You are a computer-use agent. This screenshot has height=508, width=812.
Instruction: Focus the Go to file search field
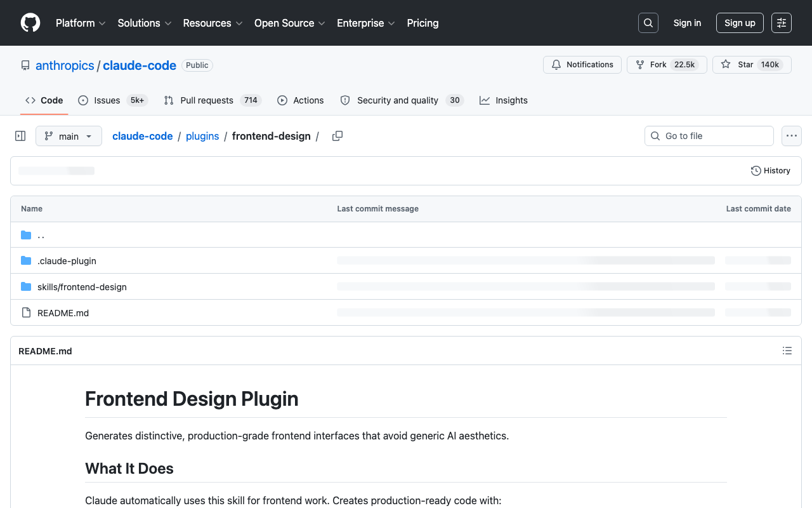tap(709, 136)
